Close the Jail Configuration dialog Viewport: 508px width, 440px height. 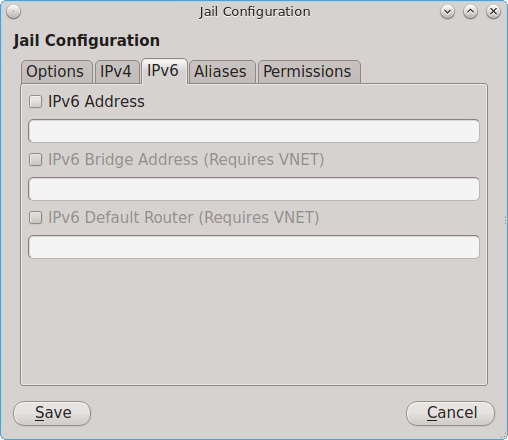pos(493,12)
